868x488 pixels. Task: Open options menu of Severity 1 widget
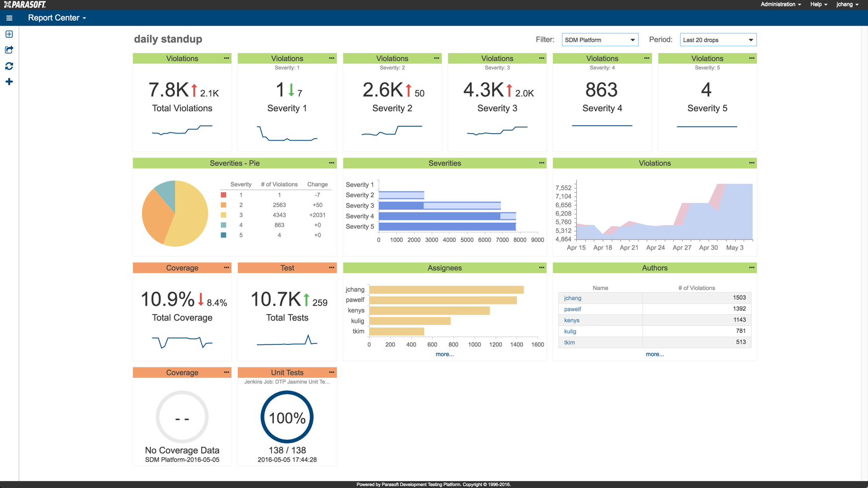point(332,58)
